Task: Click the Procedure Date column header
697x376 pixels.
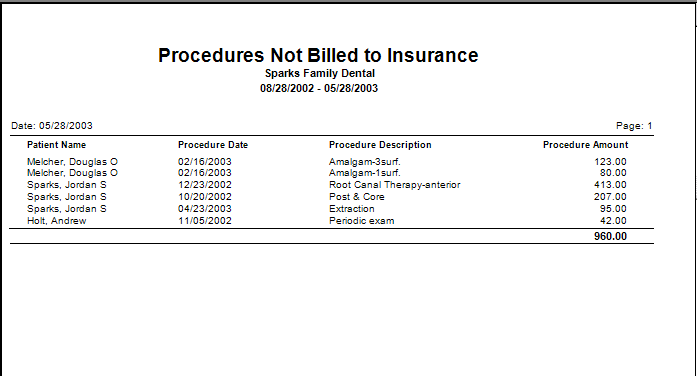Action: [x=213, y=145]
